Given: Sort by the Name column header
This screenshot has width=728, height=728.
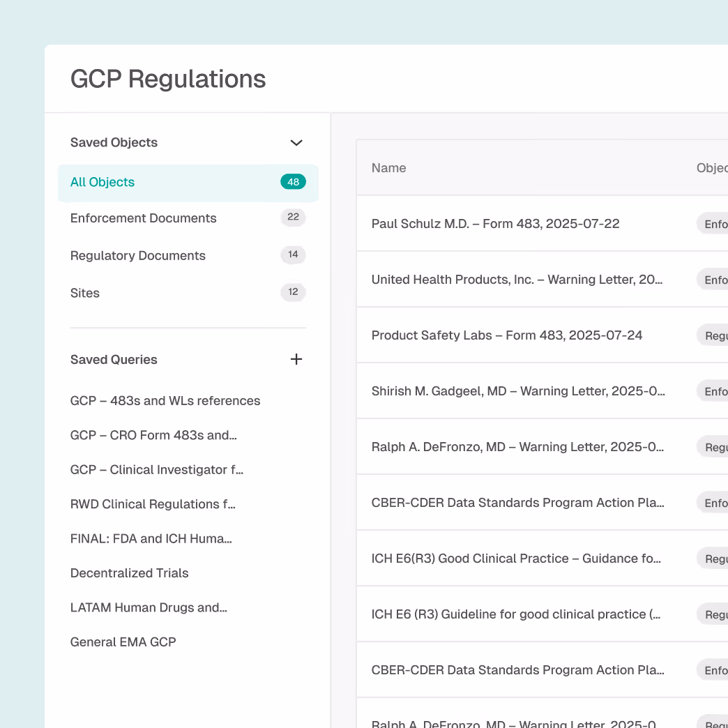Looking at the screenshot, I should [388, 168].
